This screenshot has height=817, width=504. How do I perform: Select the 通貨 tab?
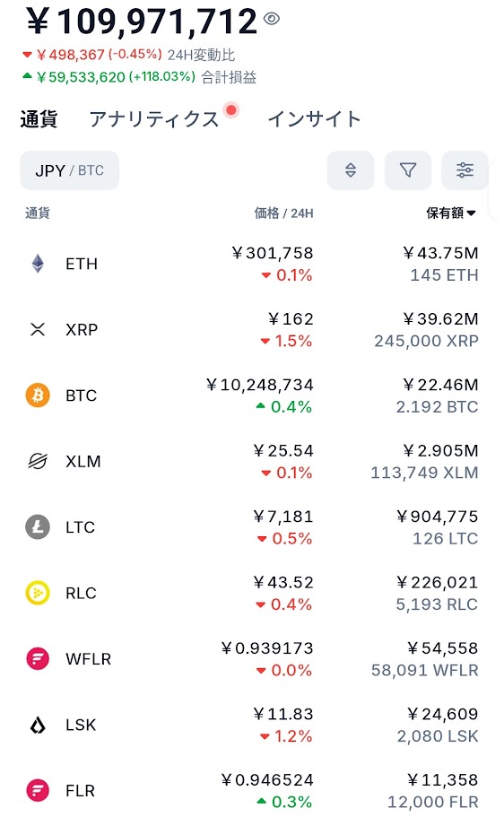39,119
